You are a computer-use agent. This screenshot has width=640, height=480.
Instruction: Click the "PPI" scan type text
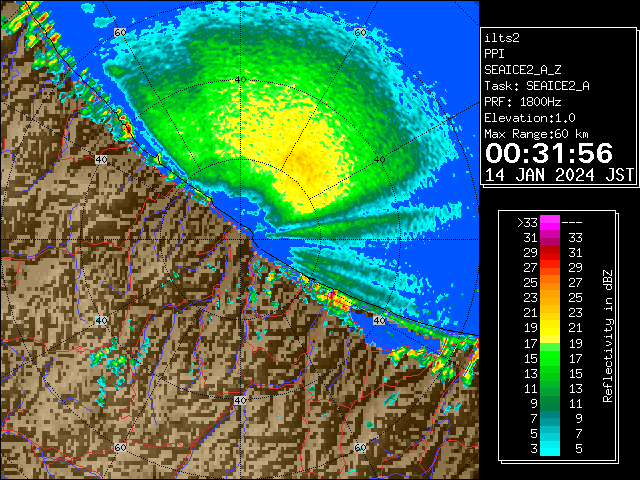(x=494, y=54)
